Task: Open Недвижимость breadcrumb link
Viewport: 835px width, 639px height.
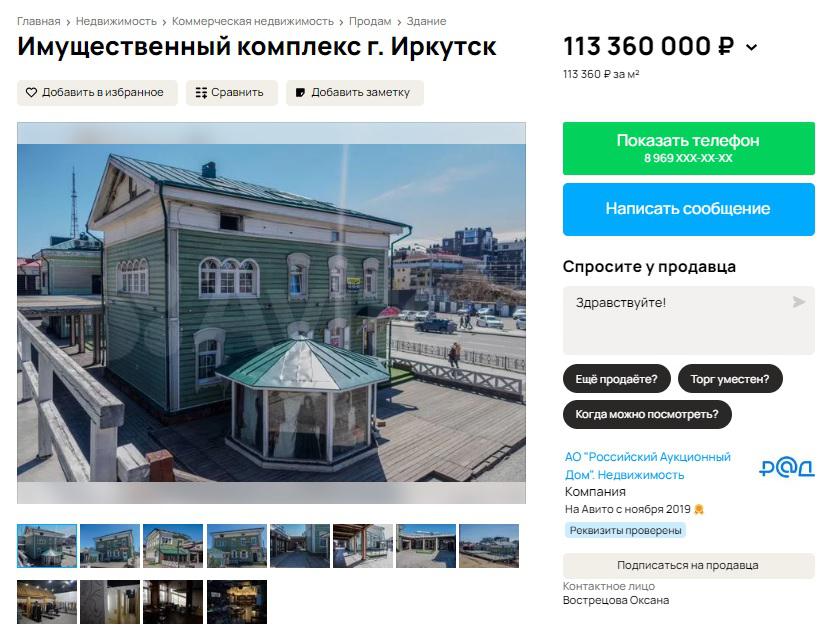Action: 116,21
